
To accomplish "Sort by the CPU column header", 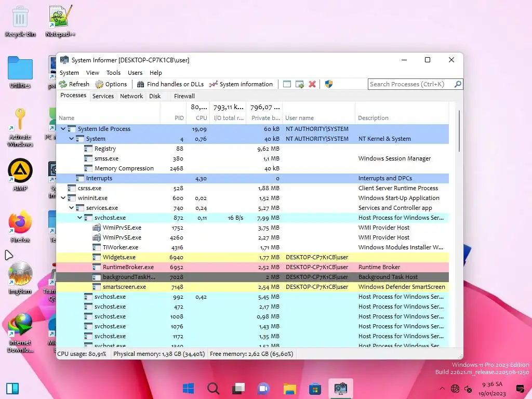I will 198,113.
